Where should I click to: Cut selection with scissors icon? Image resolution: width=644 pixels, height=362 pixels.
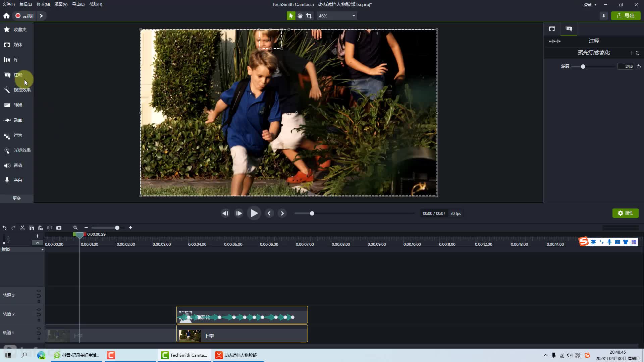[22, 228]
